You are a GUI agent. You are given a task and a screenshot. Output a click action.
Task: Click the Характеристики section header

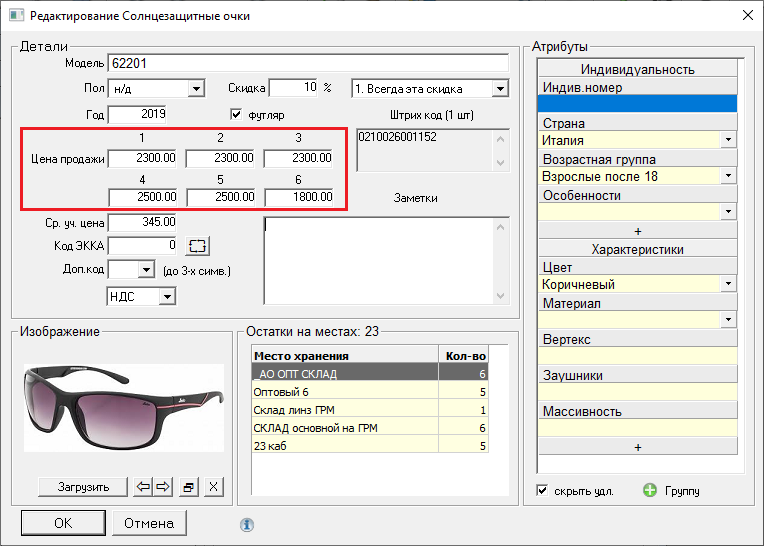638,249
